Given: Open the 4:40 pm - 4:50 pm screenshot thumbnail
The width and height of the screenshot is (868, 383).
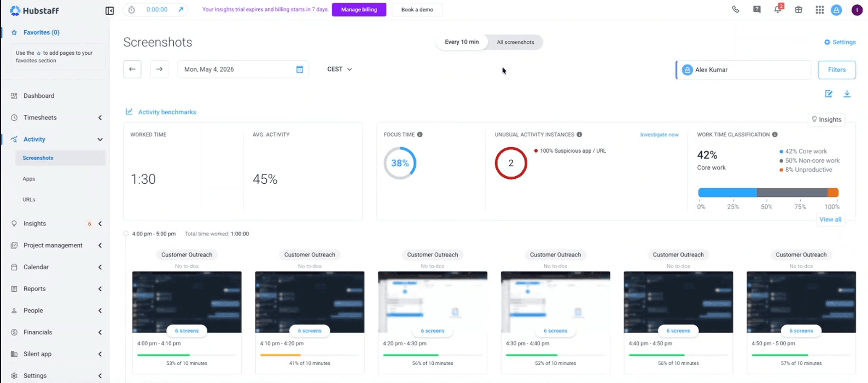Looking at the screenshot, I should click(x=678, y=302).
